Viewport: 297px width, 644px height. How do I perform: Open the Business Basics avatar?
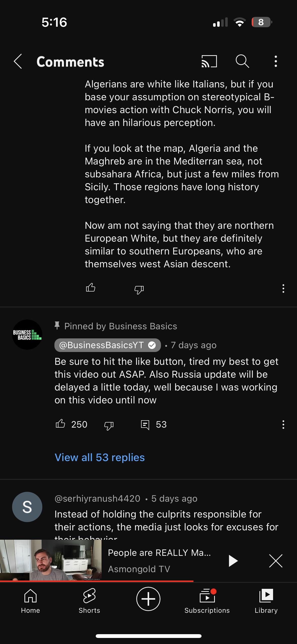tap(27, 335)
